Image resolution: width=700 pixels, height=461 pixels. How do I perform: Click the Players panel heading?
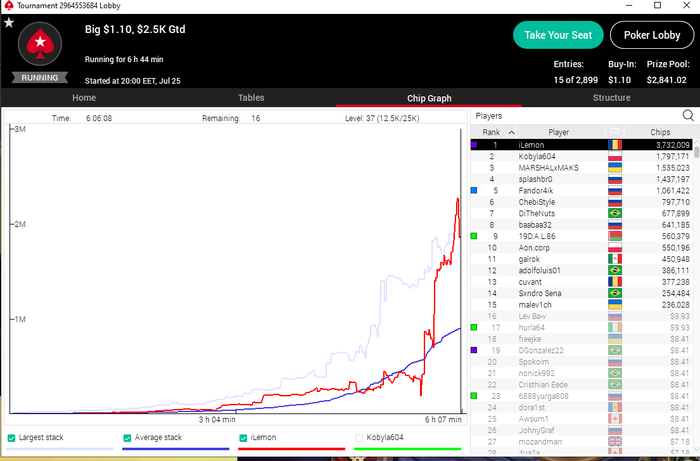pyautogui.click(x=489, y=116)
